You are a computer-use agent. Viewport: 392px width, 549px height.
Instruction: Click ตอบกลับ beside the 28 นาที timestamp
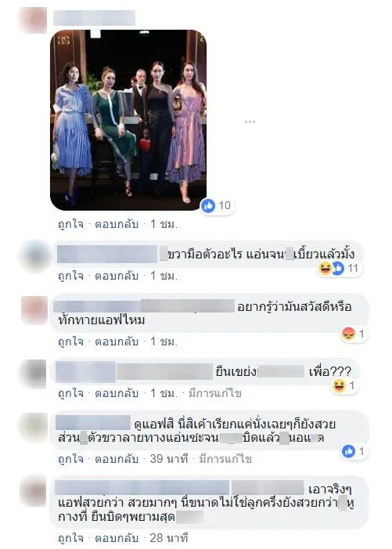(x=117, y=537)
